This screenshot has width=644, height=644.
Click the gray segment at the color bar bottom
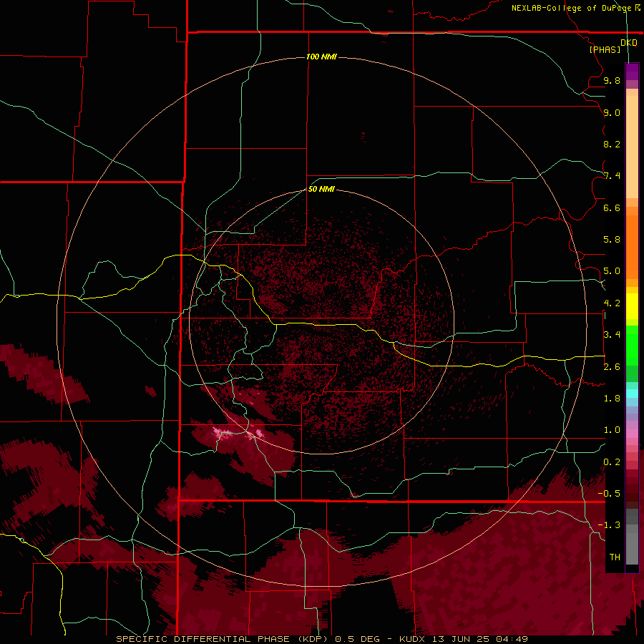click(x=632, y=537)
